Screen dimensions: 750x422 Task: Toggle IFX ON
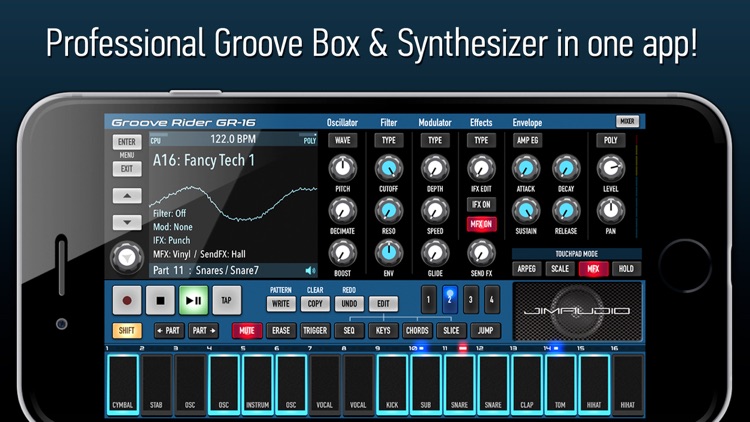(481, 205)
